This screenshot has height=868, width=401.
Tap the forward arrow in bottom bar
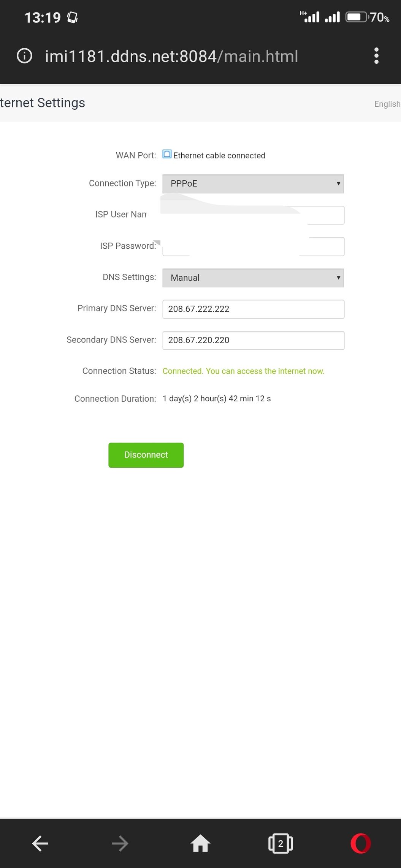tap(120, 843)
